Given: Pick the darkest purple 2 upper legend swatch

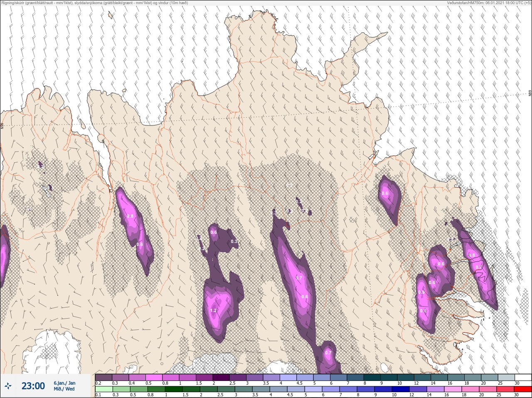Looking at the screenshot, I should coord(221,377).
